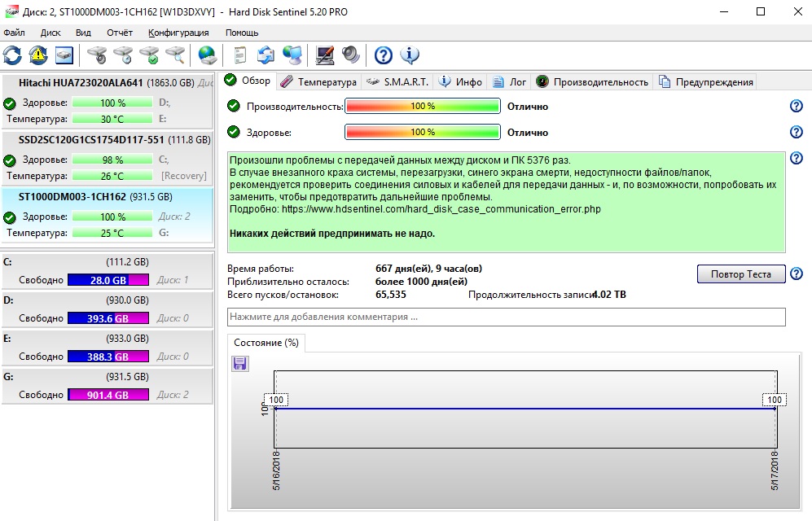The height and width of the screenshot is (521, 812).
Task: Click the disk with green checkmark icon
Action: point(149,55)
